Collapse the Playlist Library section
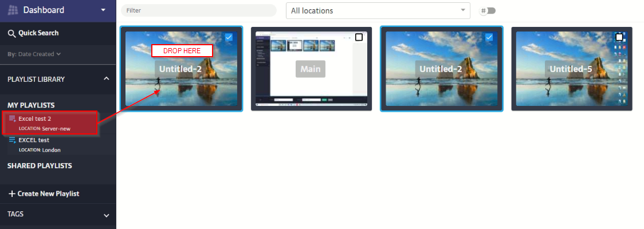644x229 pixels. pos(106,79)
